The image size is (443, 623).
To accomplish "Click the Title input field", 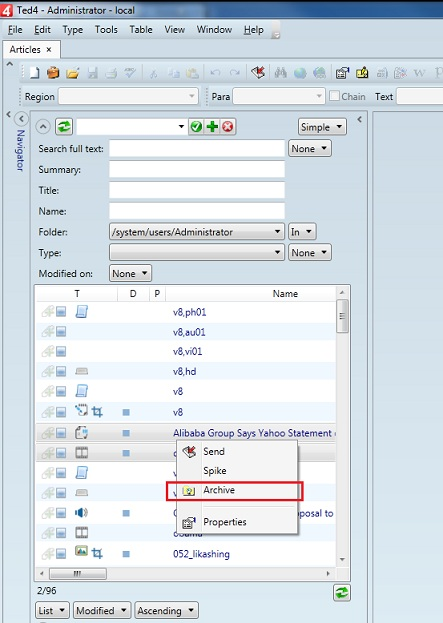I will coord(197,190).
